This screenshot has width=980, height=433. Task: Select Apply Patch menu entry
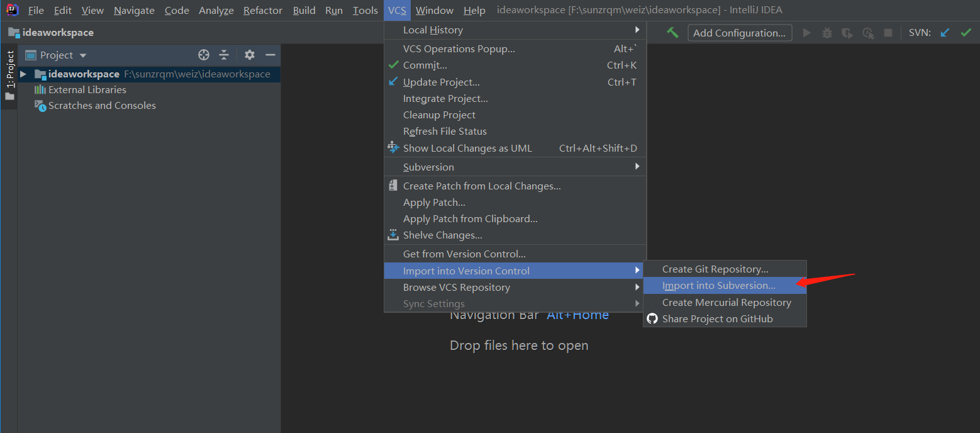pos(515,202)
